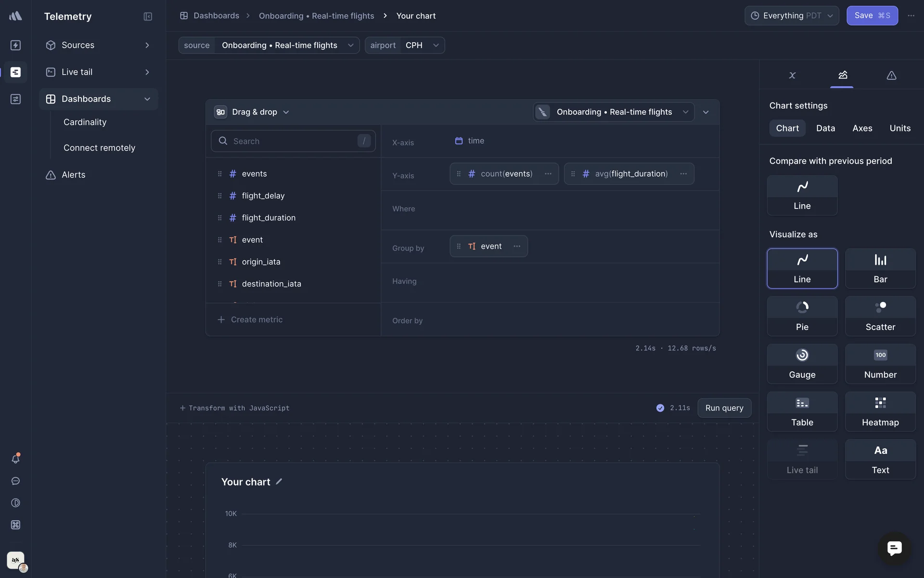The width and height of the screenshot is (924, 578).
Task: Switch to the query variables x tab
Action: [x=792, y=75]
